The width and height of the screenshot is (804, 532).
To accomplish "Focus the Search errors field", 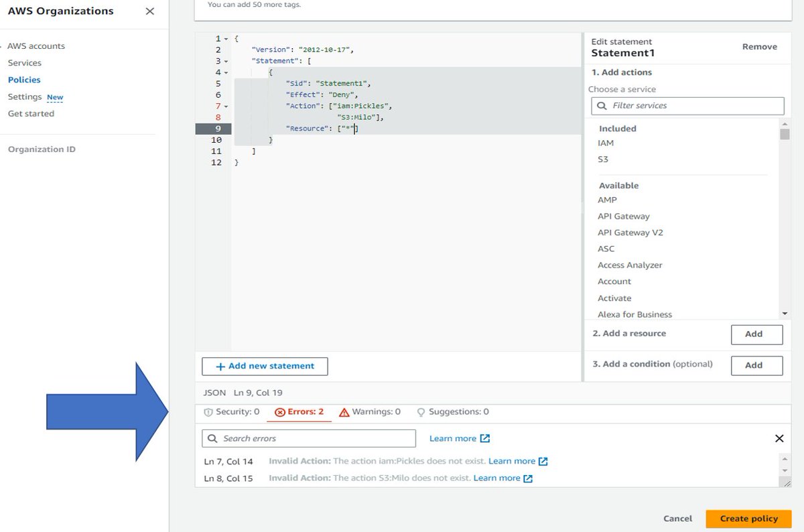I will (x=309, y=438).
